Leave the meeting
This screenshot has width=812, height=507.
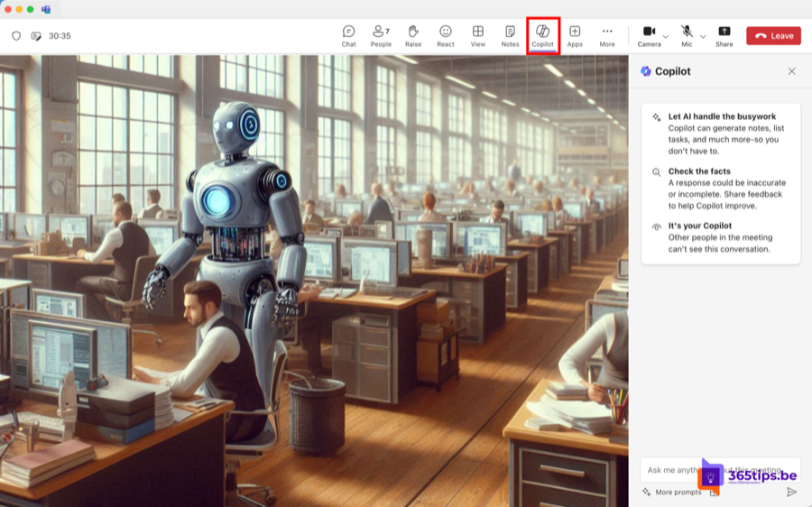(774, 36)
